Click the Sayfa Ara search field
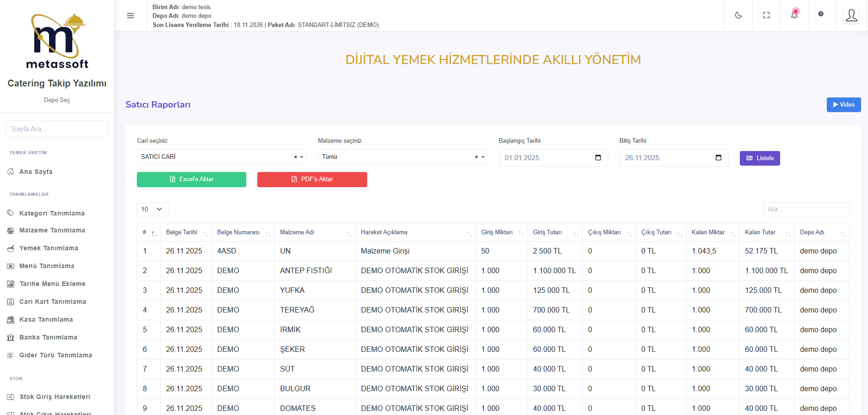This screenshot has height=415, width=868. (x=57, y=129)
